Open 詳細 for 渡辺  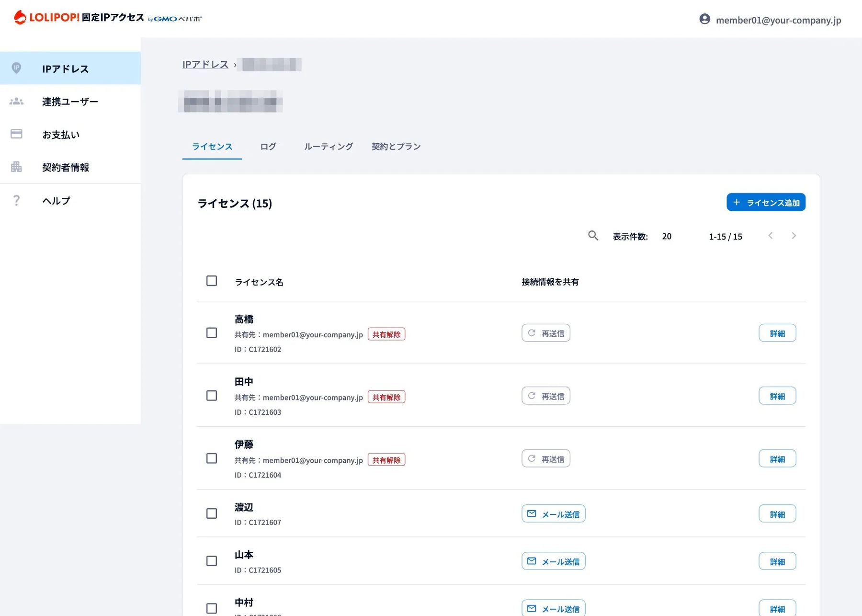[x=777, y=513]
